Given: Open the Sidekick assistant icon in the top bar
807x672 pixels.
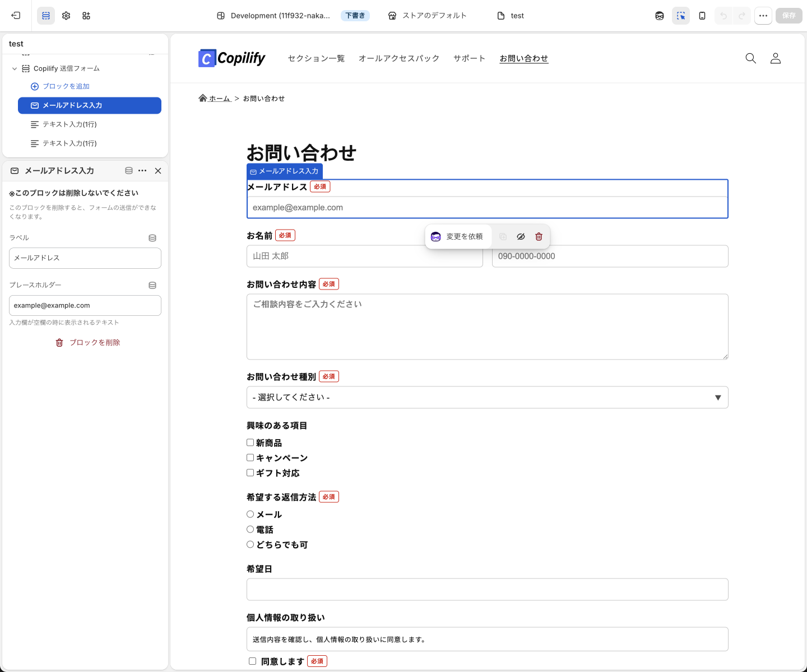Looking at the screenshot, I should (x=660, y=16).
